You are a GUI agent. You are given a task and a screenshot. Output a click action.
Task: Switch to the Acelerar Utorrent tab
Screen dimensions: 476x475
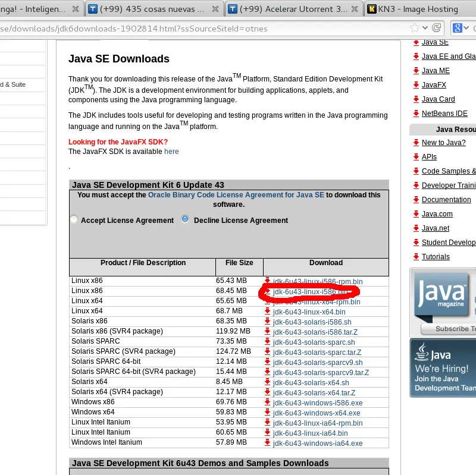[x=293, y=9]
